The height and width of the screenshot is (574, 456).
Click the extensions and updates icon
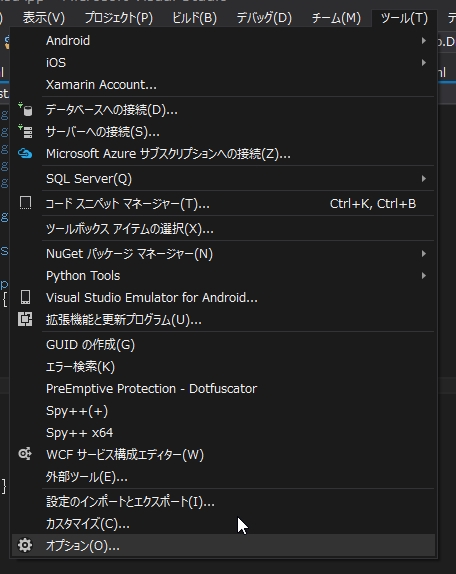(25, 319)
